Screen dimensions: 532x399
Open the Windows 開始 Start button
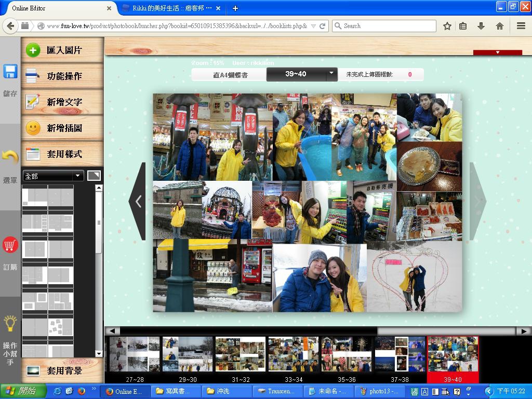tap(22, 391)
